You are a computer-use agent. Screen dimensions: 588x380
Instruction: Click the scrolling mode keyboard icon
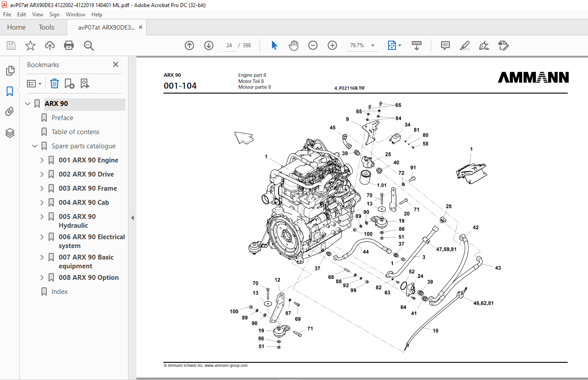point(417,45)
